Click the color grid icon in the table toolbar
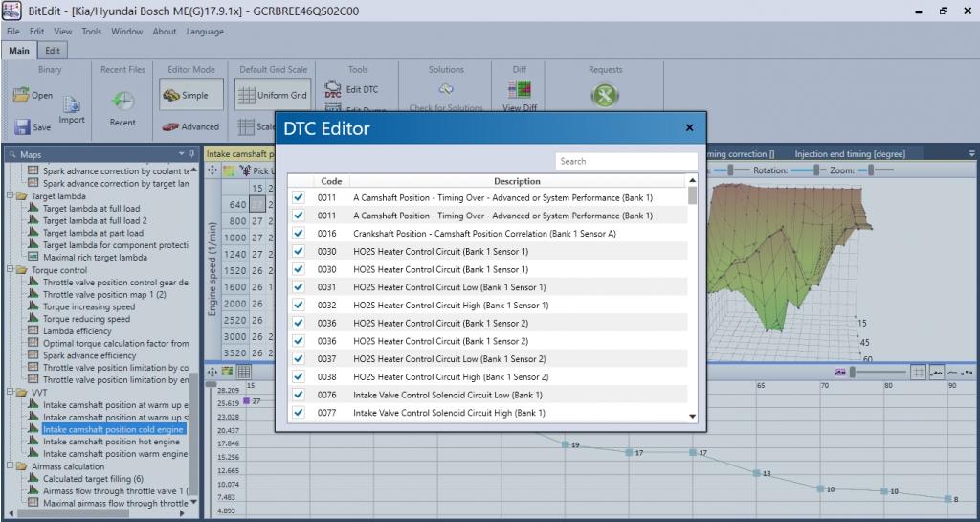 [228, 170]
